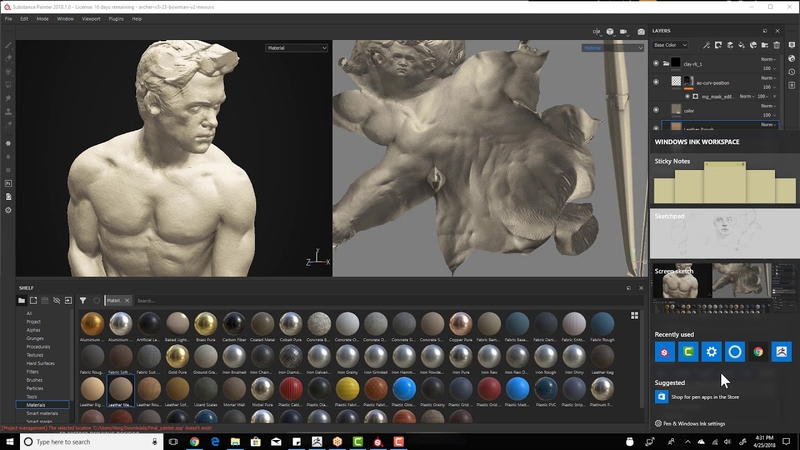
Task: Open Cortana circle icon in Recently used
Action: click(x=735, y=352)
